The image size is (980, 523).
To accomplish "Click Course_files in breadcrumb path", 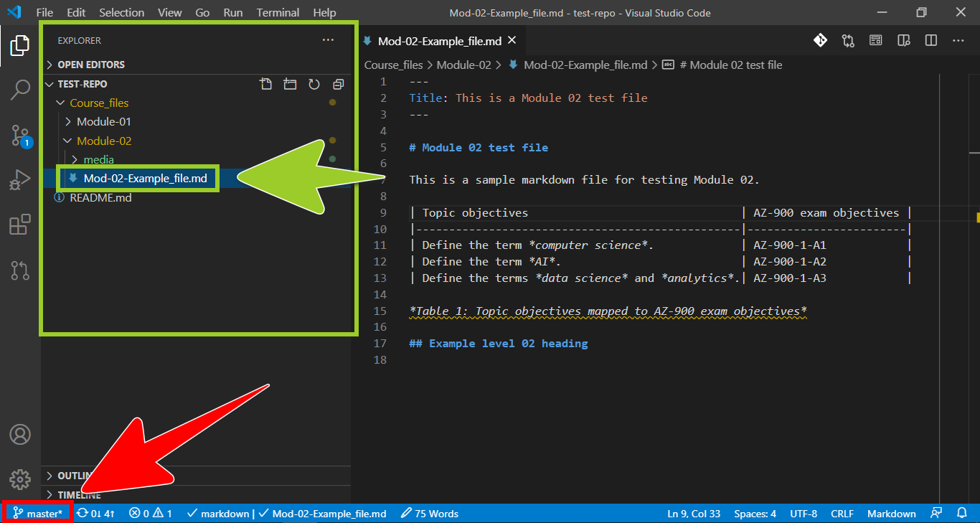I will click(394, 65).
